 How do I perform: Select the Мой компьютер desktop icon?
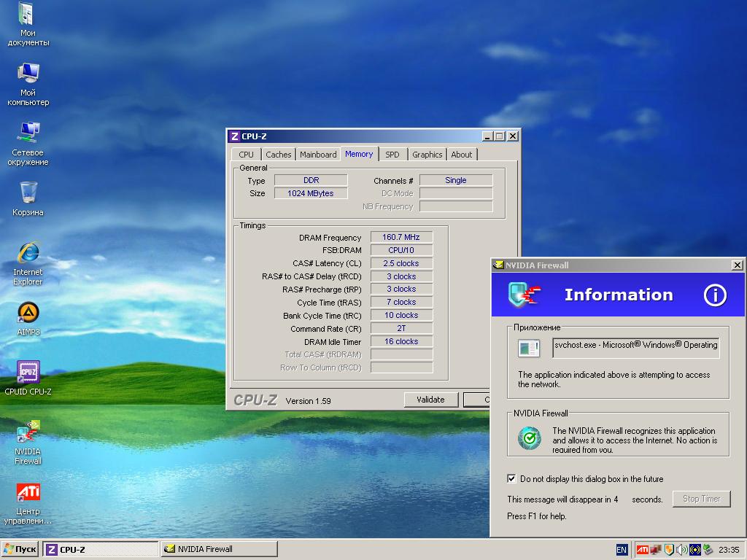pyautogui.click(x=28, y=84)
